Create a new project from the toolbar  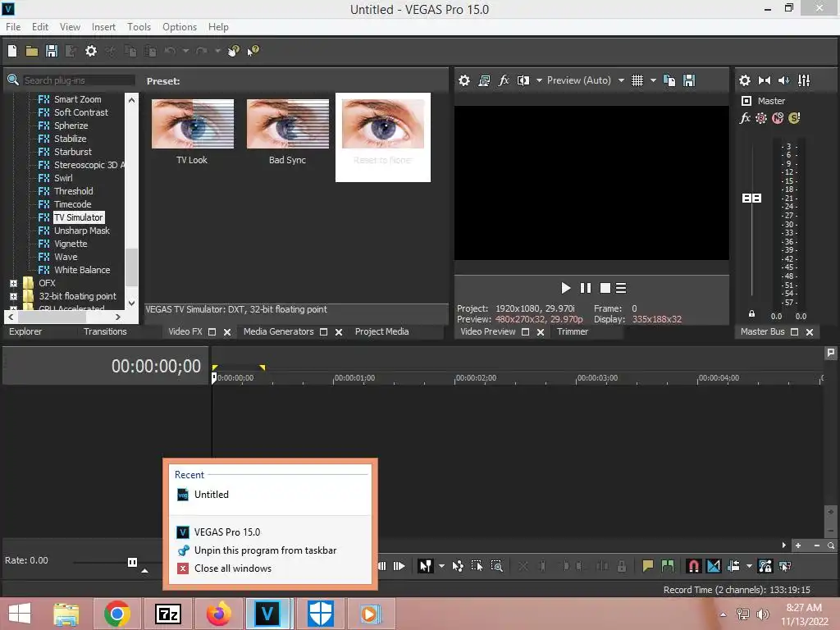click(x=12, y=51)
